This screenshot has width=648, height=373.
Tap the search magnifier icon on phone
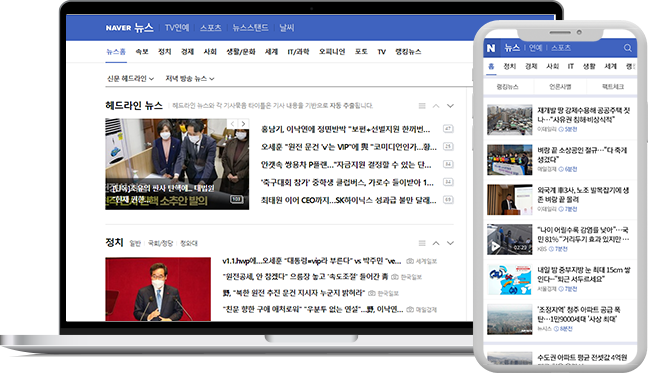(x=627, y=48)
